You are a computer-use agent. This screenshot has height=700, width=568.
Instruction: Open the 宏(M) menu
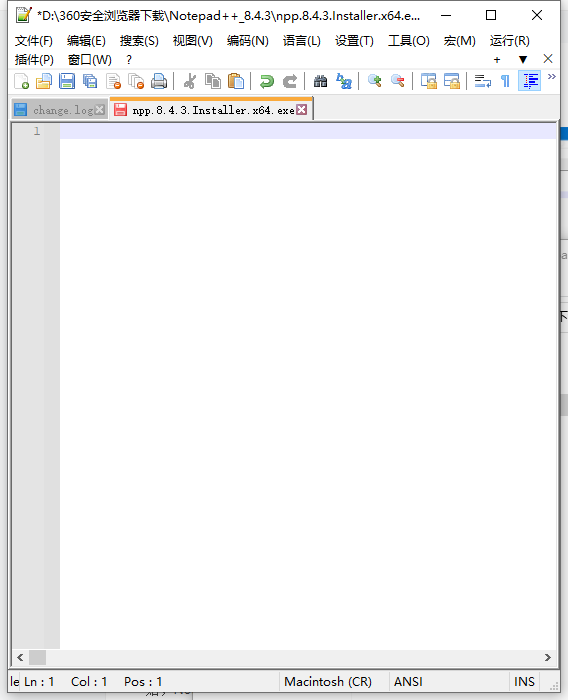[459, 41]
